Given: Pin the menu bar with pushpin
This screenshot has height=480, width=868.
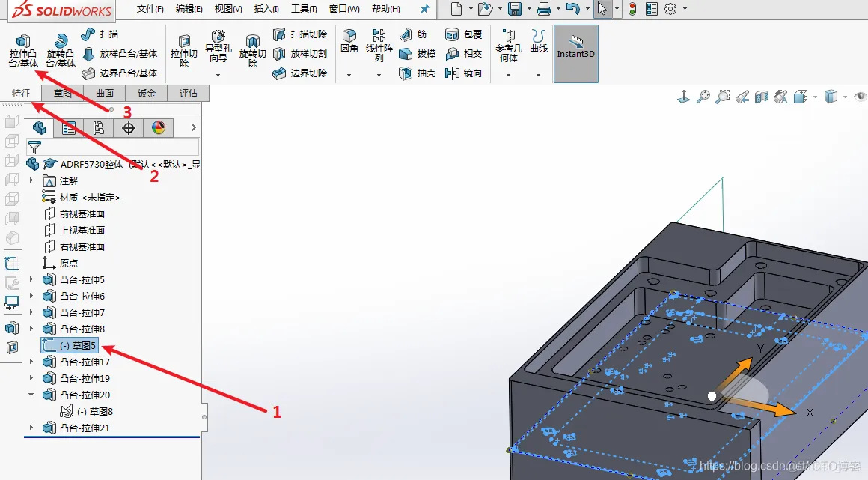Looking at the screenshot, I should point(424,9).
